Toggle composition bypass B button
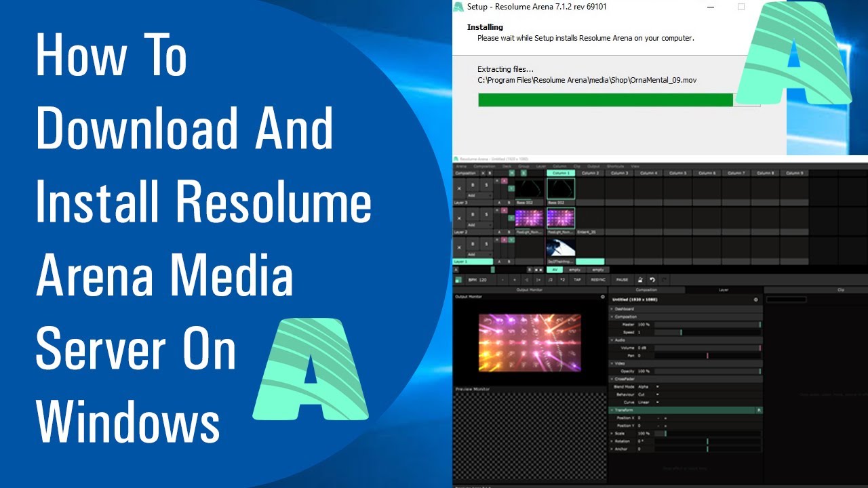This screenshot has width=868, height=488. coord(490,174)
